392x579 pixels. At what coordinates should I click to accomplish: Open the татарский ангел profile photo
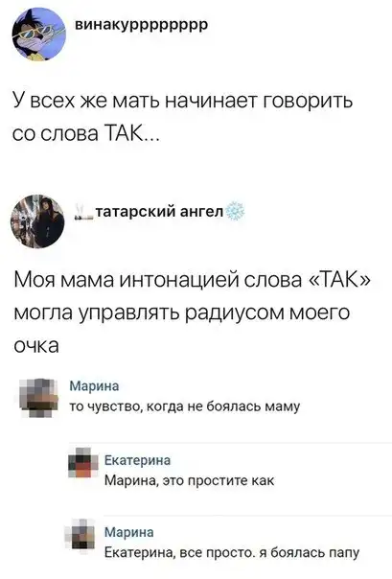pos(37,221)
